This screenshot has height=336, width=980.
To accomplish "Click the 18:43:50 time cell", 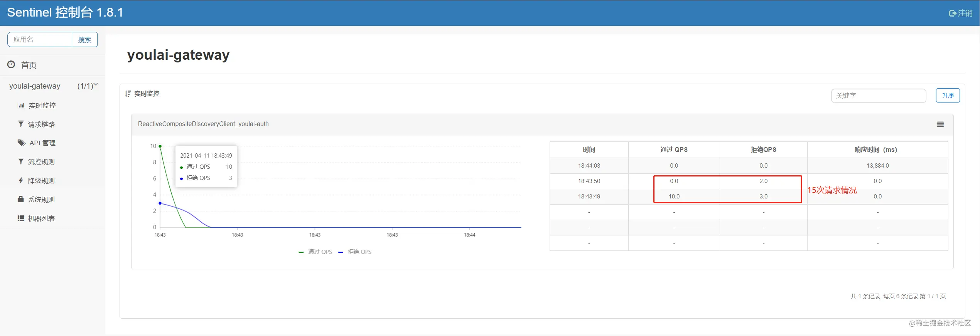I will pyautogui.click(x=589, y=181).
